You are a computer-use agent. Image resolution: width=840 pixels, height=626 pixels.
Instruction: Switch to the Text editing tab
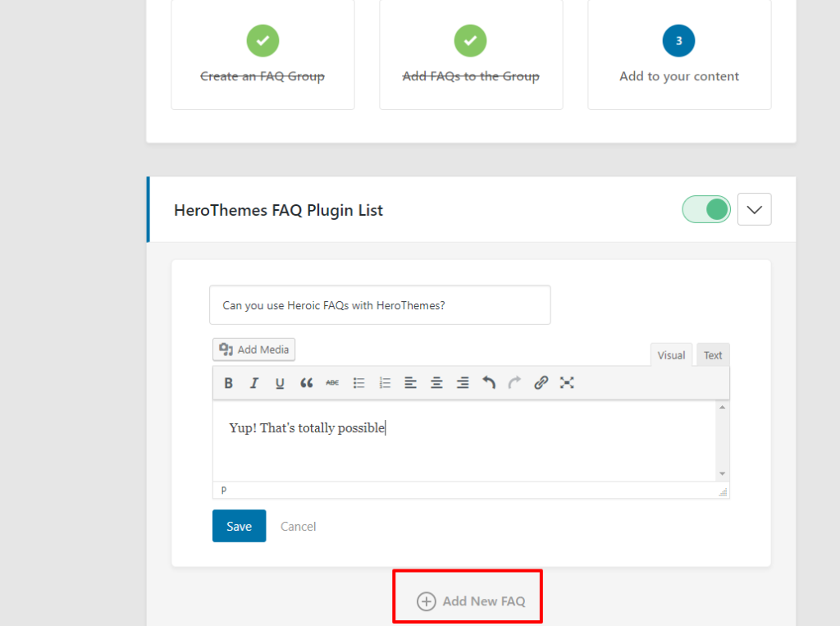coord(713,354)
